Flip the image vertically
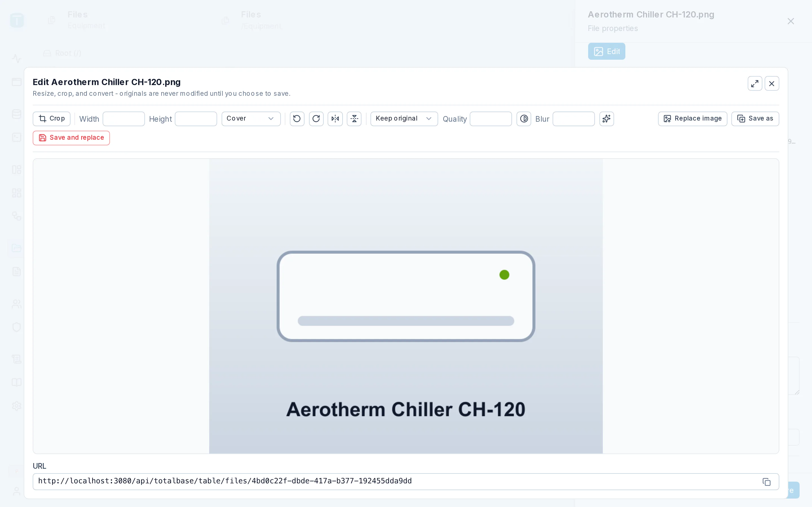Image resolution: width=812 pixels, height=507 pixels. [354, 119]
